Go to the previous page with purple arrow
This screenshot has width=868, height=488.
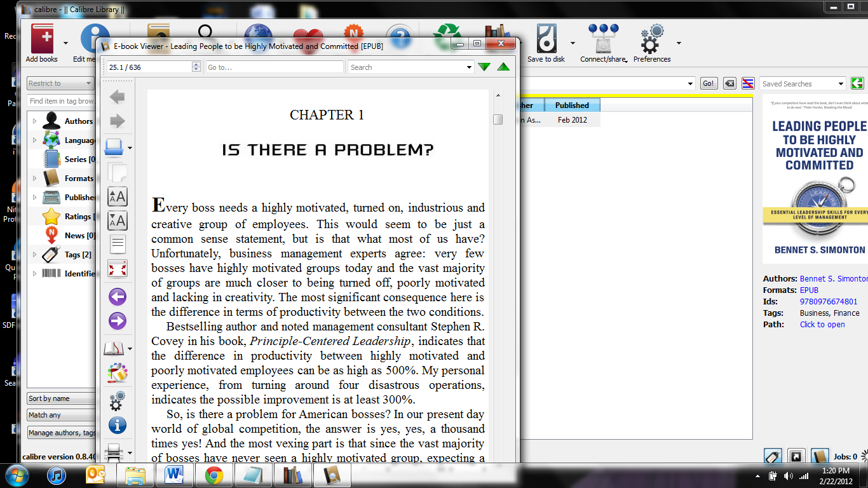pyautogui.click(x=118, y=297)
